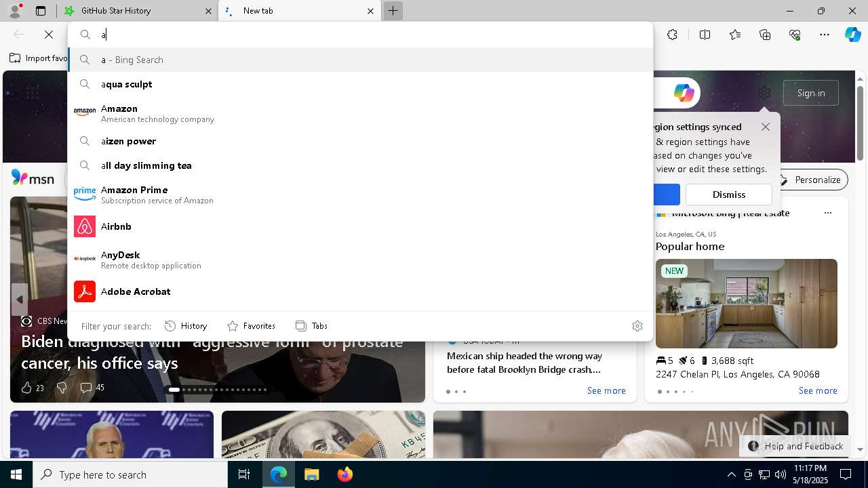
Task: Open File Explorer from taskbar
Action: pos(311,474)
